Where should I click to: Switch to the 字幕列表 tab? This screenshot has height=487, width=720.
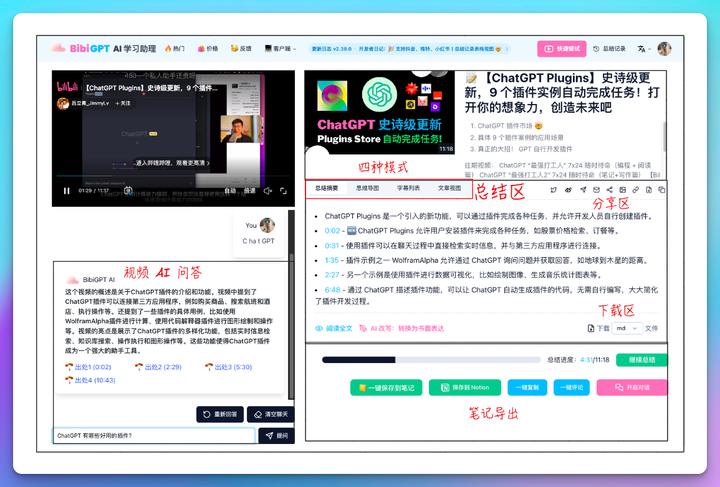pyautogui.click(x=408, y=188)
